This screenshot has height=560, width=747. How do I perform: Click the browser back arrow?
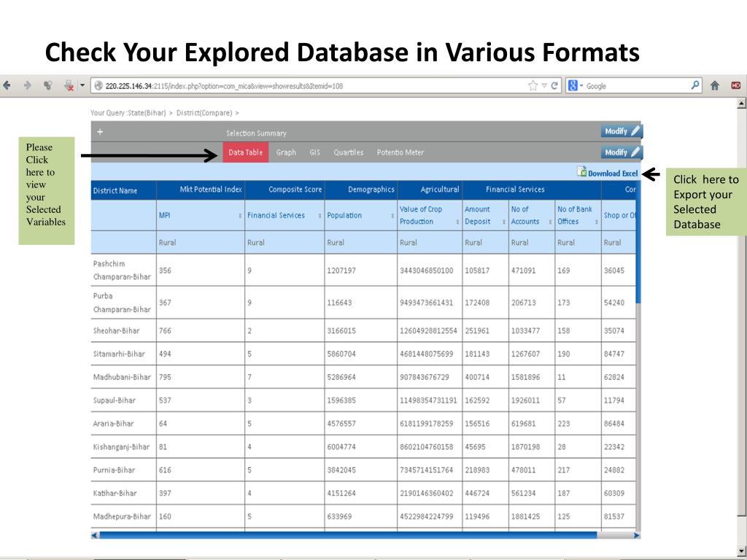7,86
